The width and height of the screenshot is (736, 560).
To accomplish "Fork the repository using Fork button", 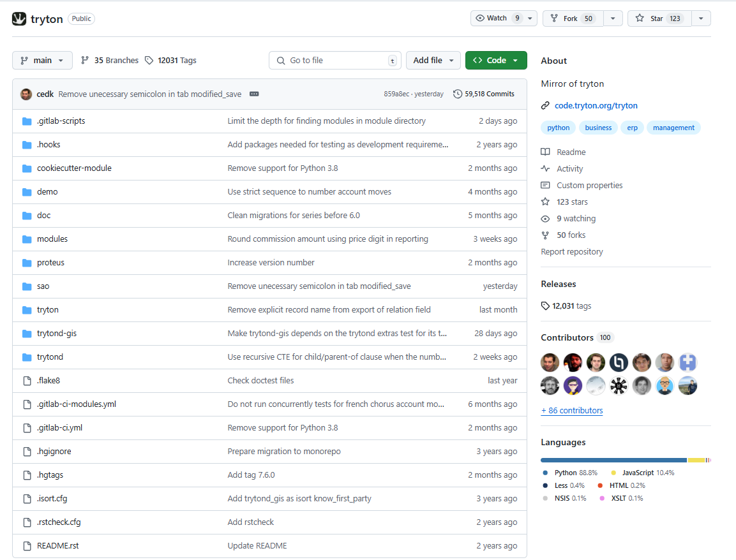I will tap(573, 18).
